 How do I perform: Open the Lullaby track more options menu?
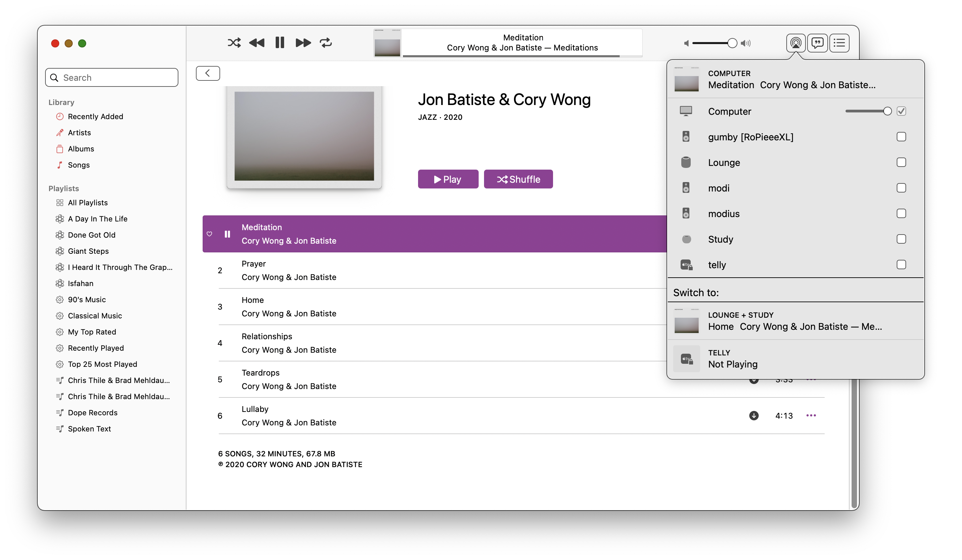coord(811,415)
